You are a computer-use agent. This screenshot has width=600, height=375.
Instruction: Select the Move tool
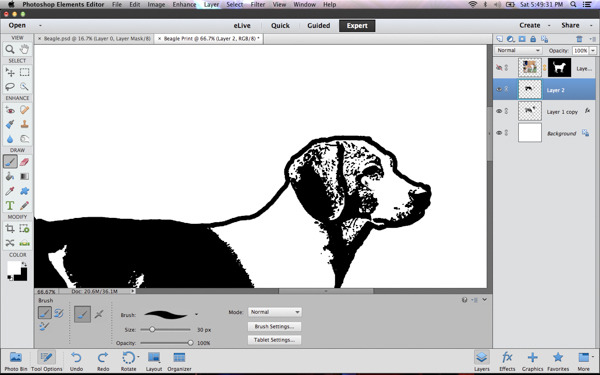coord(10,72)
